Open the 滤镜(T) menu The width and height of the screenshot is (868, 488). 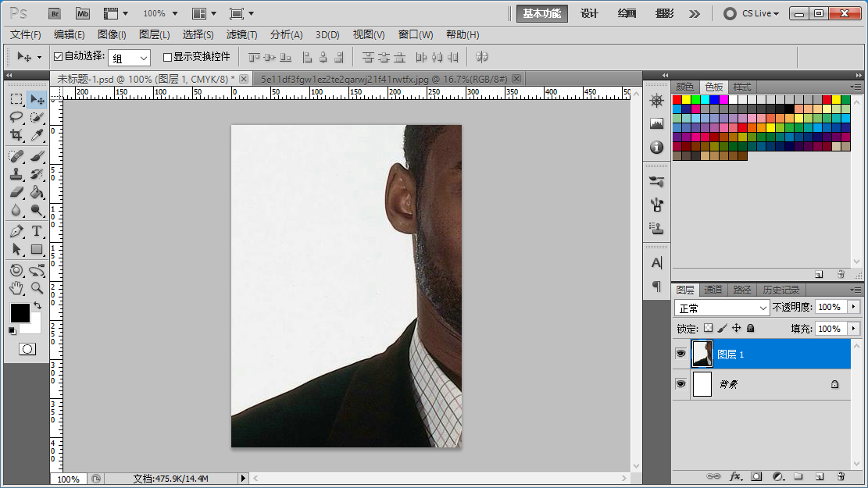tap(241, 34)
